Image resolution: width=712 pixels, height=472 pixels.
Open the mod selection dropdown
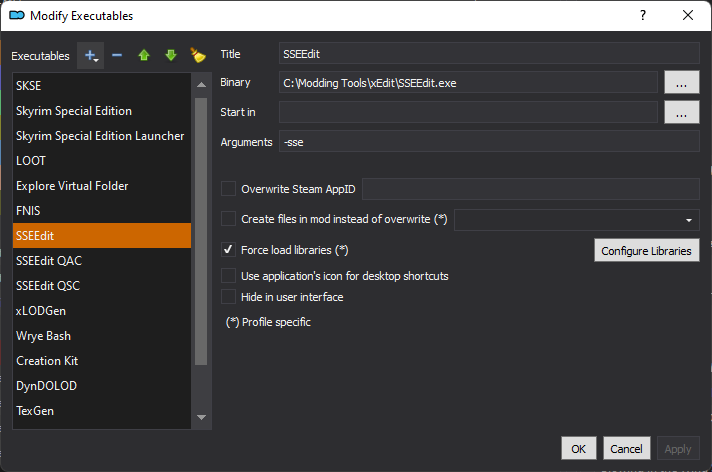point(577,220)
